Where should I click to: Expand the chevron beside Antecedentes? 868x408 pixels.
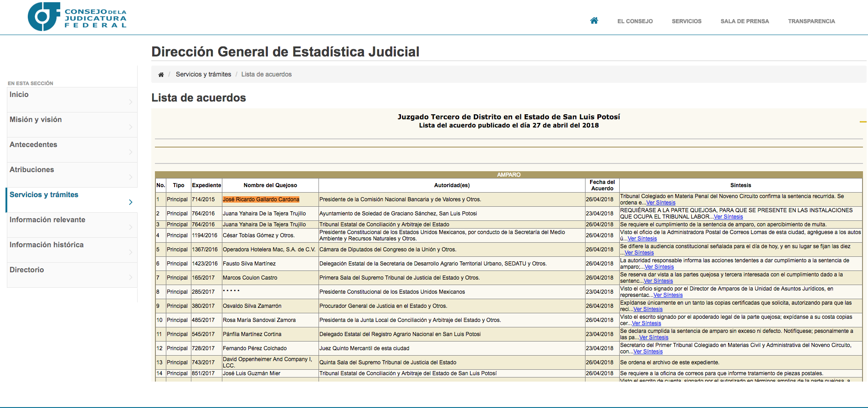tap(131, 152)
